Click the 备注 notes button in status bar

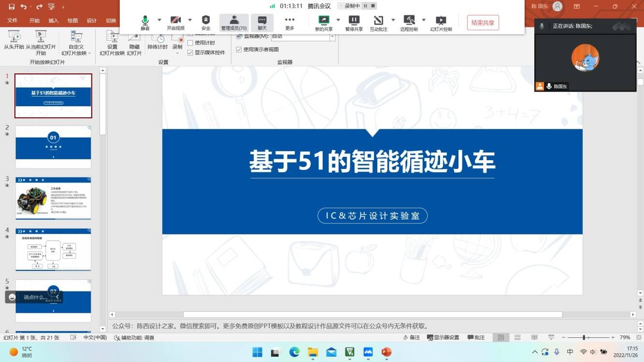[411, 337]
